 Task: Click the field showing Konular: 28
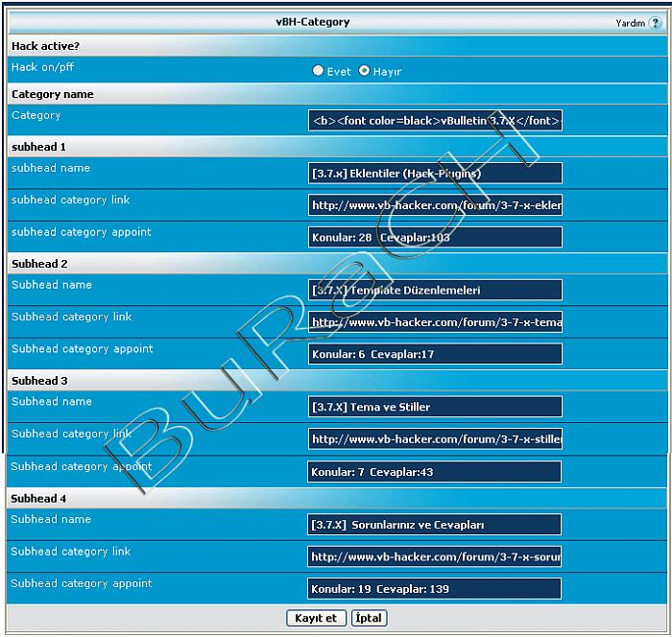tap(435, 237)
